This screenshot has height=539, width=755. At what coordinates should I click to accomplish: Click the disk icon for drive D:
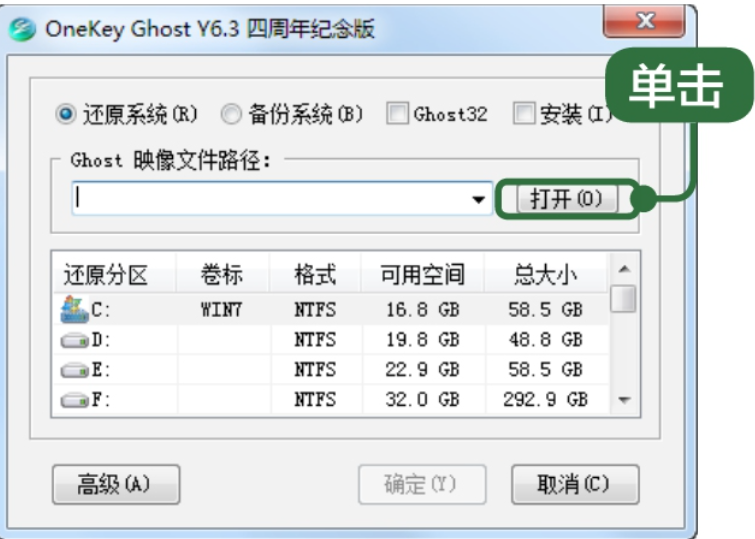pyautogui.click(x=74, y=341)
